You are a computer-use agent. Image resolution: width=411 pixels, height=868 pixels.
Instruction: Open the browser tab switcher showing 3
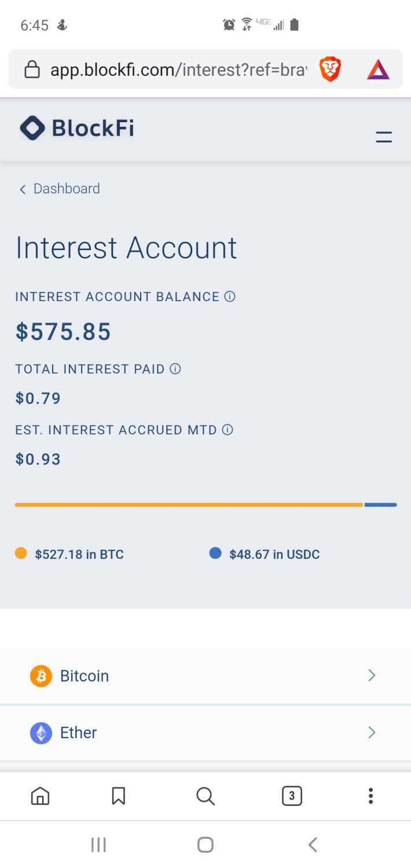(x=292, y=796)
